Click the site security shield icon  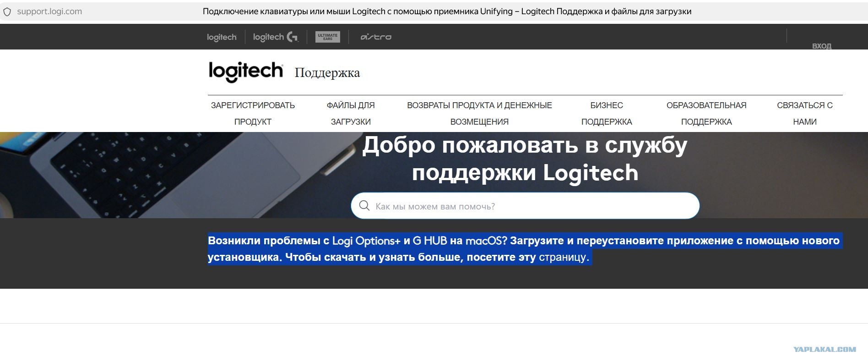[7, 11]
